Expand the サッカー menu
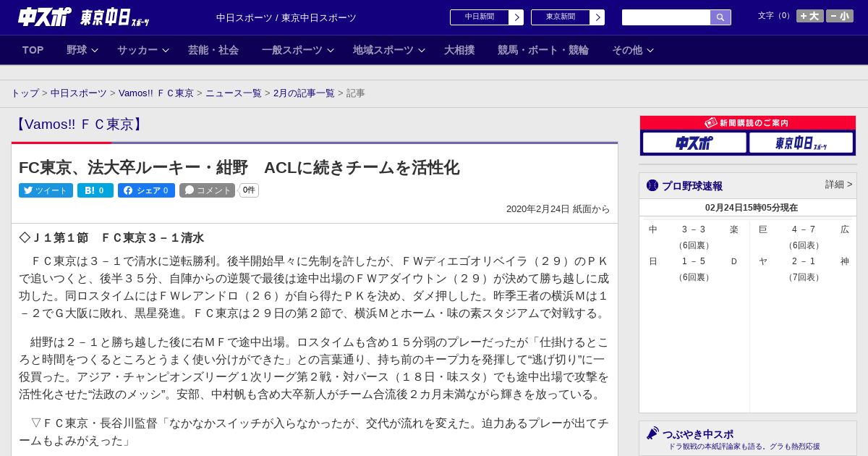The image size is (868, 456). (143, 50)
